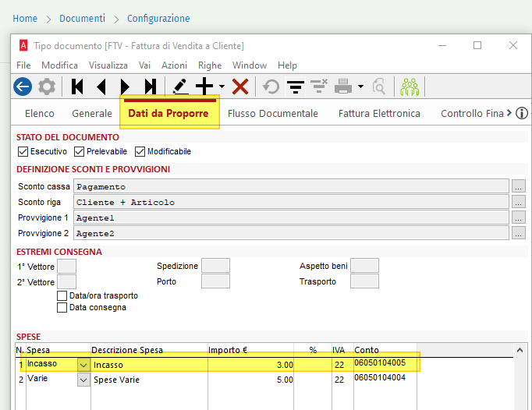Click the 2° Vettore input box
The width and height of the screenshot is (532, 410).
coord(66,282)
